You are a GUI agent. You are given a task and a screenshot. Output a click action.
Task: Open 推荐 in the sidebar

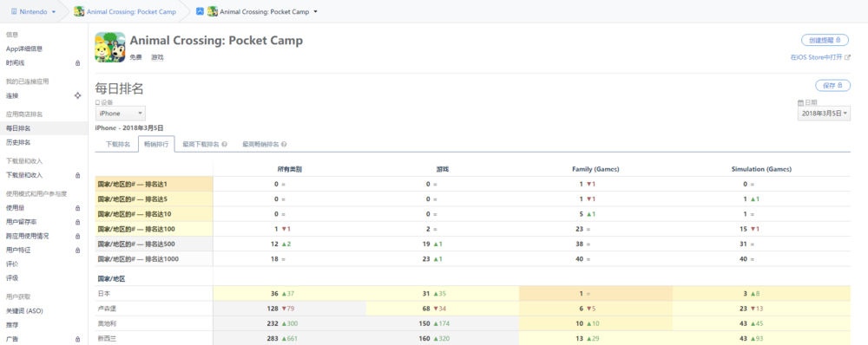pyautogui.click(x=12, y=324)
